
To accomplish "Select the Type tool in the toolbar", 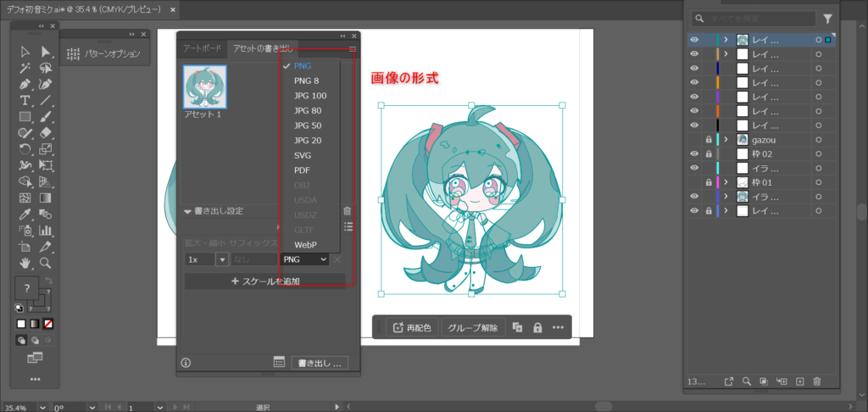I will (25, 100).
